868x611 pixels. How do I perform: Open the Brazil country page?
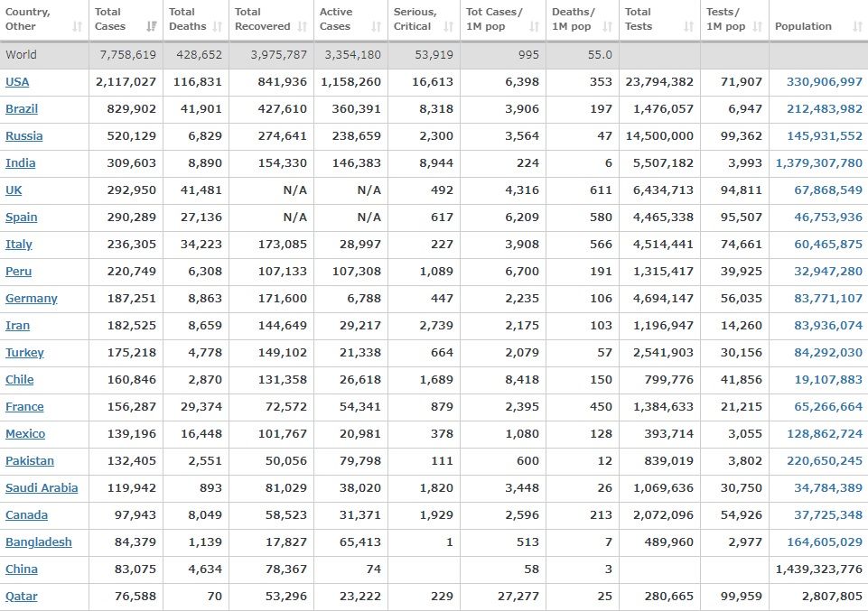pos(22,109)
